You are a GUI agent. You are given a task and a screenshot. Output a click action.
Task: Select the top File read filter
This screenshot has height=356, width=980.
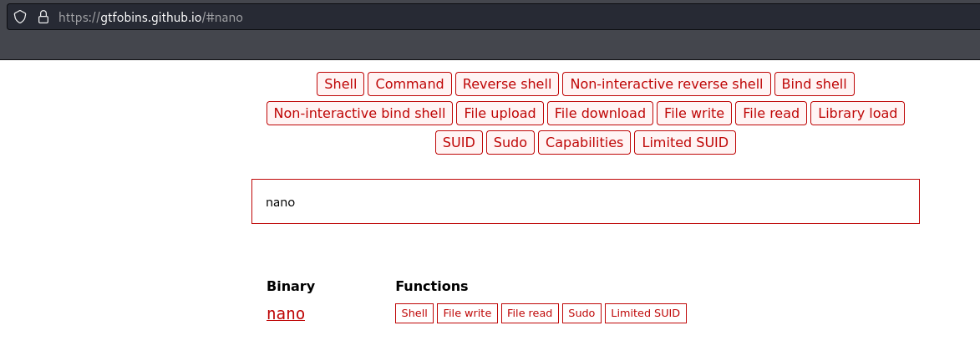click(770, 114)
